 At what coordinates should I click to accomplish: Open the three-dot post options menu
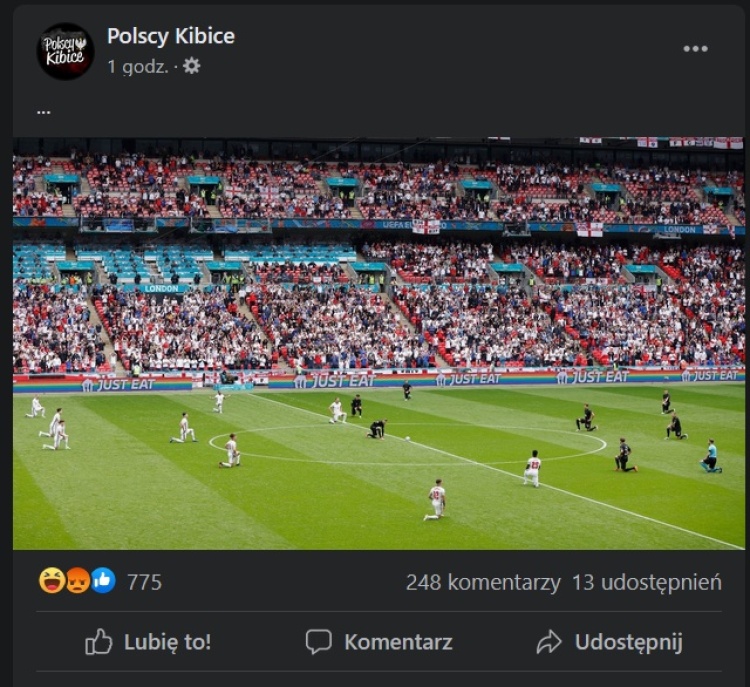695,49
